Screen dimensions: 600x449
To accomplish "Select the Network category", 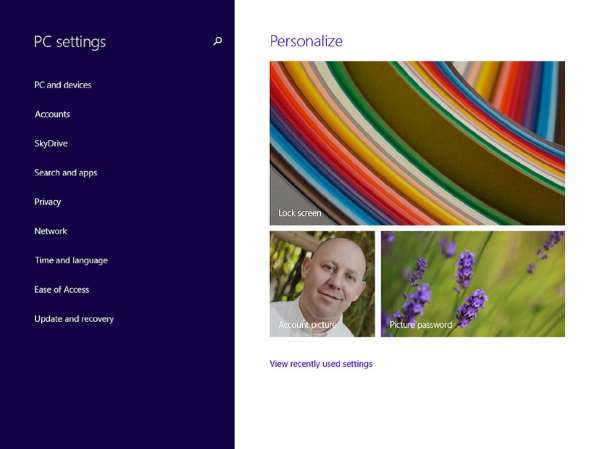I will (51, 231).
